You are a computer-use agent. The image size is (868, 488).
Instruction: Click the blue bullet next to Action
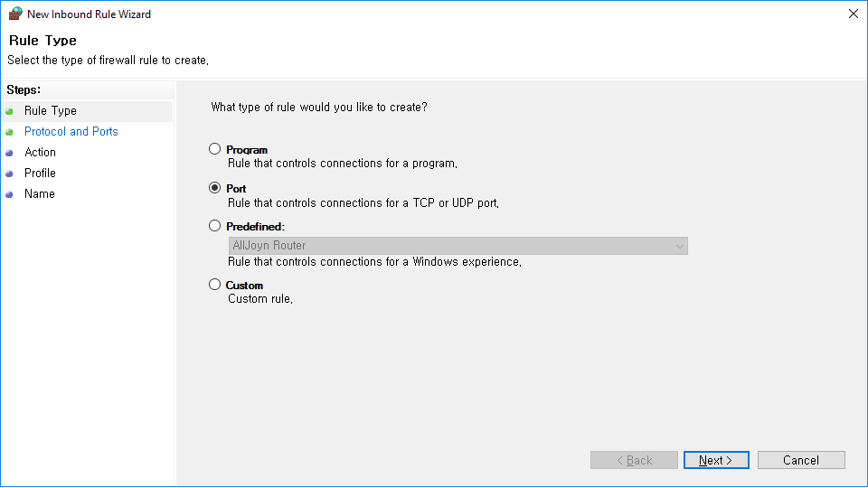click(9, 153)
